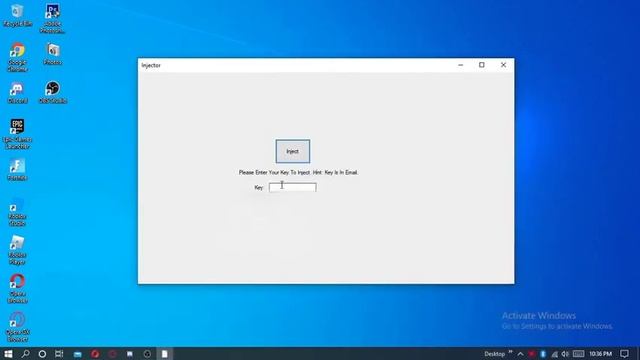Screen dimensions: 640x360
Task: Maximize the Injector window
Action: (482, 65)
